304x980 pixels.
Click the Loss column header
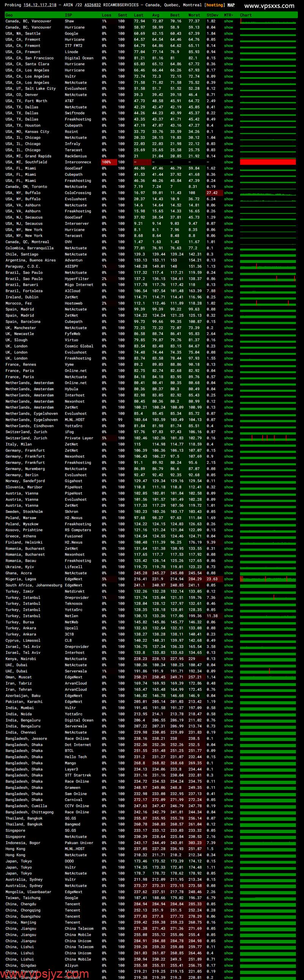click(x=107, y=15)
